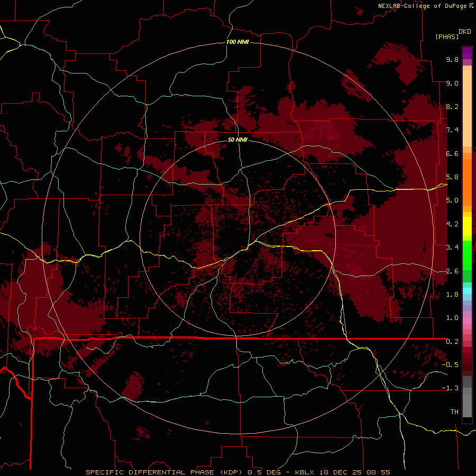Click the 2.6 legend value
The width and height of the screenshot is (476, 476).
click(x=452, y=271)
